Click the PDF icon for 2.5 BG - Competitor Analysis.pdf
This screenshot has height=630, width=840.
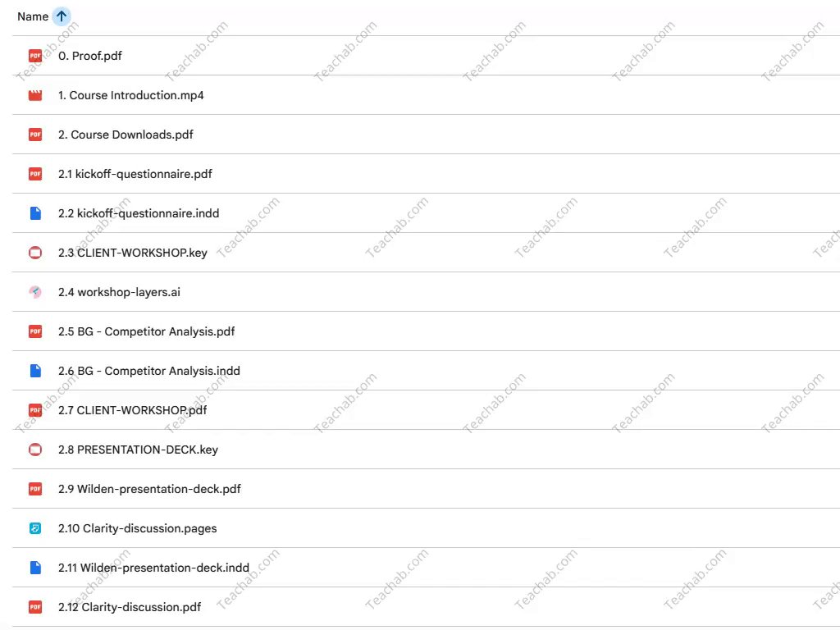pyautogui.click(x=35, y=331)
